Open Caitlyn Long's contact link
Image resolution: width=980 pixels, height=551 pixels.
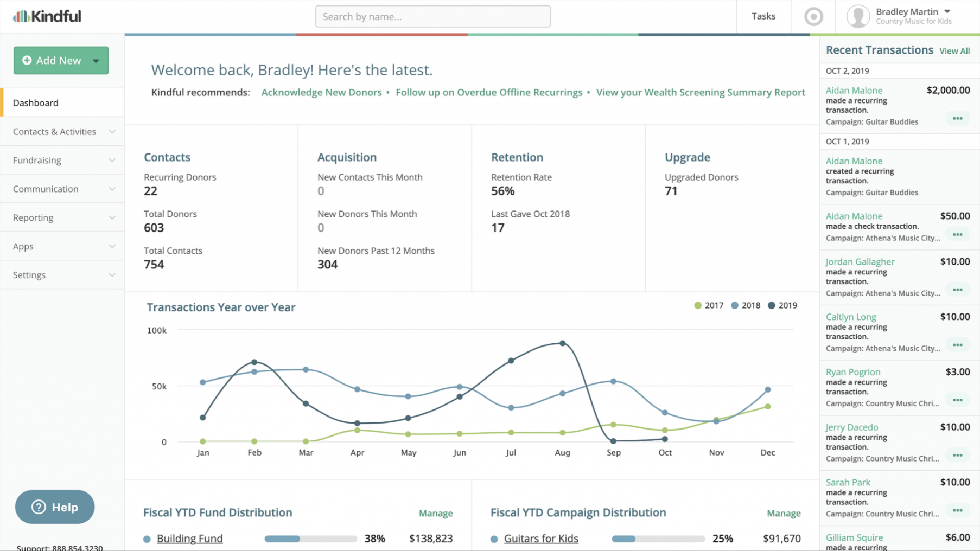click(x=851, y=317)
